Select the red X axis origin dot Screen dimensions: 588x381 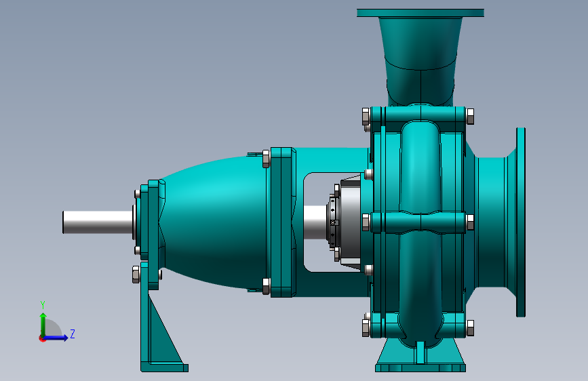(x=42, y=338)
